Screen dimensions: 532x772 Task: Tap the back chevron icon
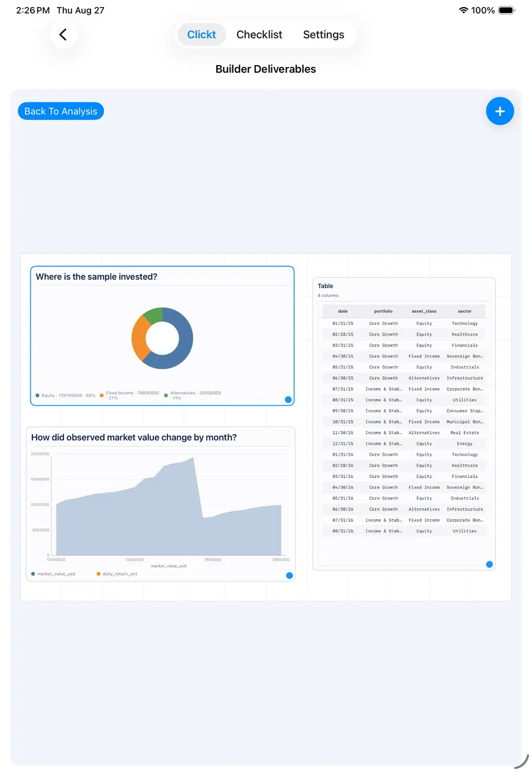63,34
